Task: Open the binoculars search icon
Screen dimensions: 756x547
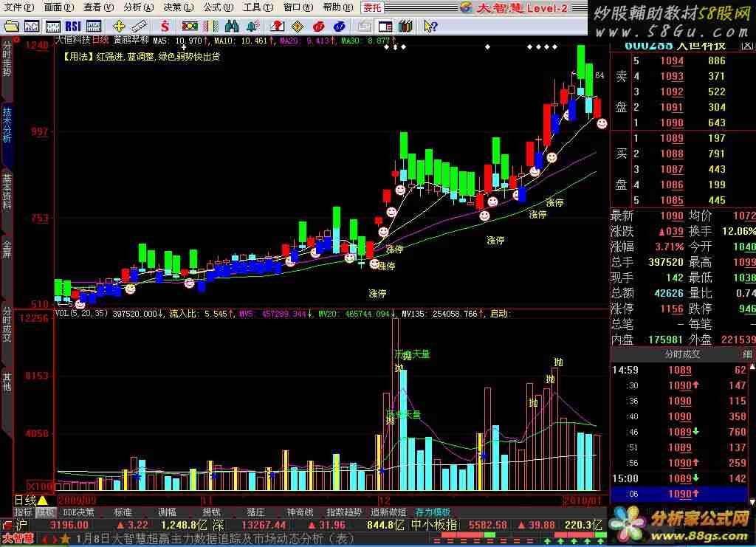Action: [232, 26]
